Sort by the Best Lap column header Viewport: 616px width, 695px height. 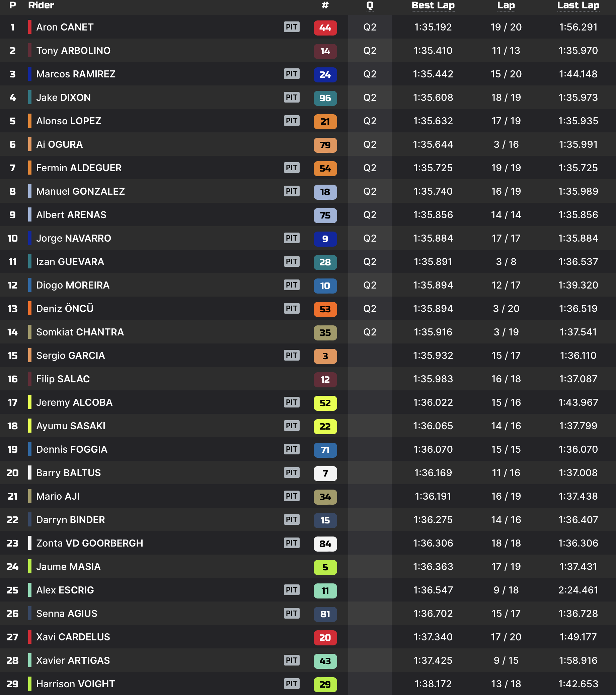pos(433,5)
